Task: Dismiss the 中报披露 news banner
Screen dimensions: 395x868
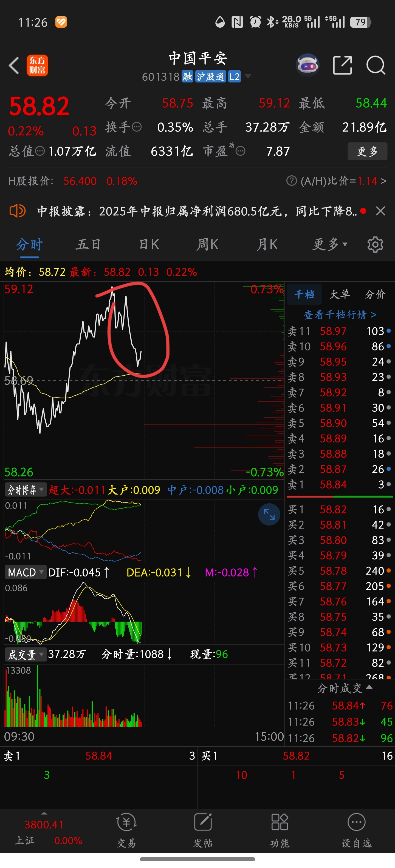Action: 380,211
